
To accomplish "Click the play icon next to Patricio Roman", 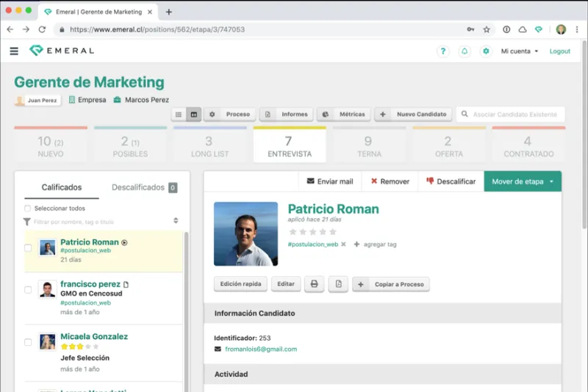I will click(124, 242).
